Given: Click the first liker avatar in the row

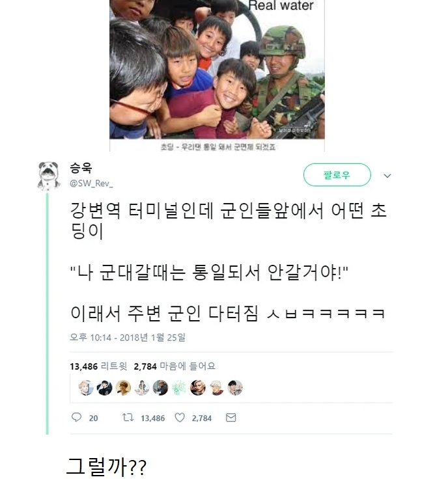Looking at the screenshot, I should pyautogui.click(x=85, y=388).
